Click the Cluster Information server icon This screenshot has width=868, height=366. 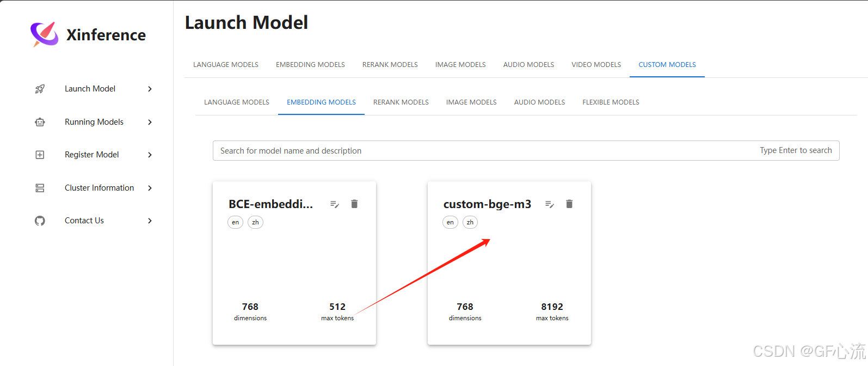pyautogui.click(x=40, y=188)
